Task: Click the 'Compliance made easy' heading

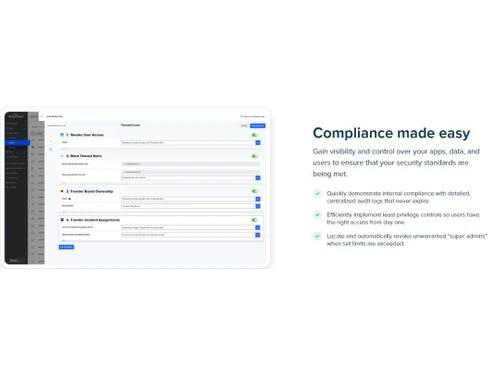Action: (391, 133)
